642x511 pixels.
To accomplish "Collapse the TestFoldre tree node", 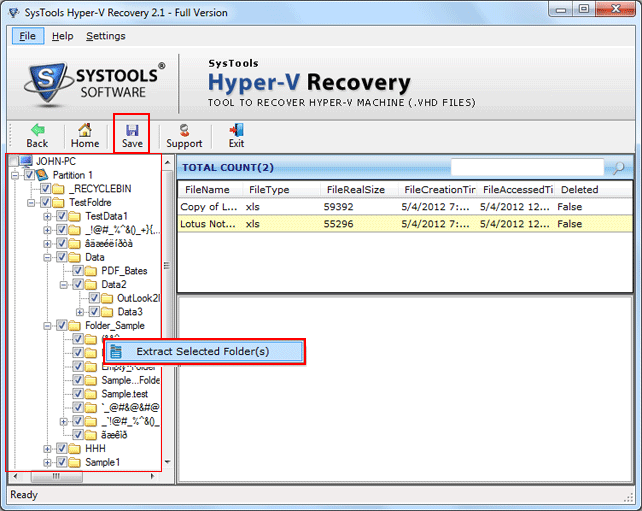I will [x=31, y=203].
